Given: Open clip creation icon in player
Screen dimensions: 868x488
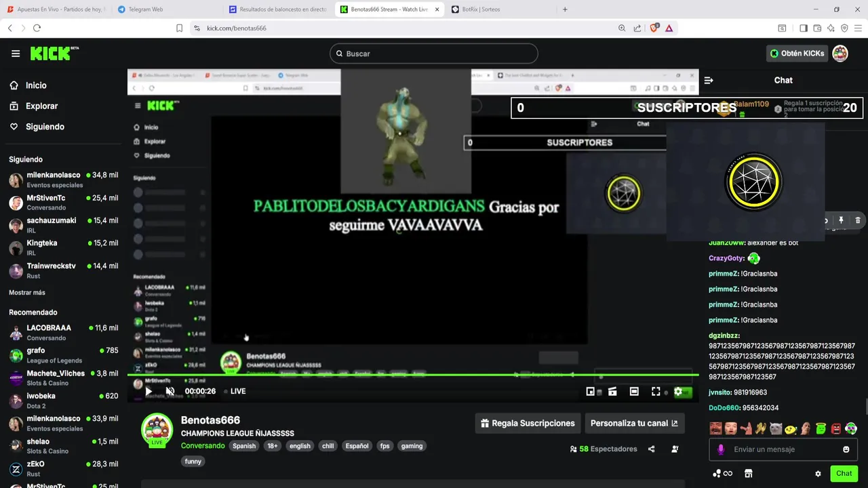Looking at the screenshot, I should 612,391.
